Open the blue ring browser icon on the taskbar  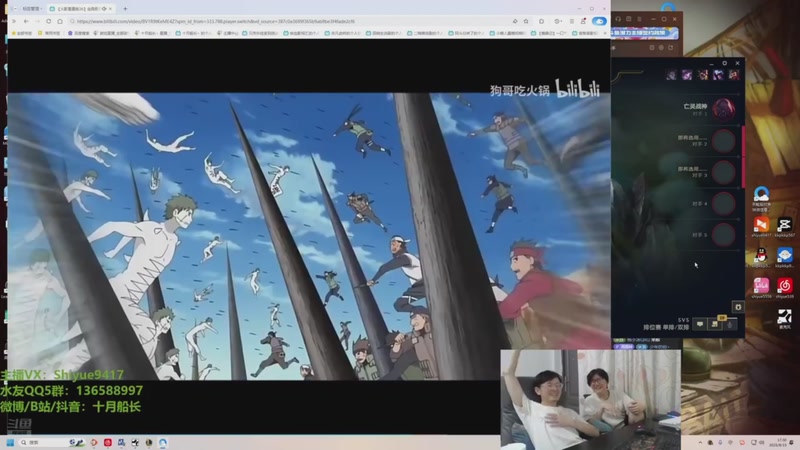click(x=163, y=442)
